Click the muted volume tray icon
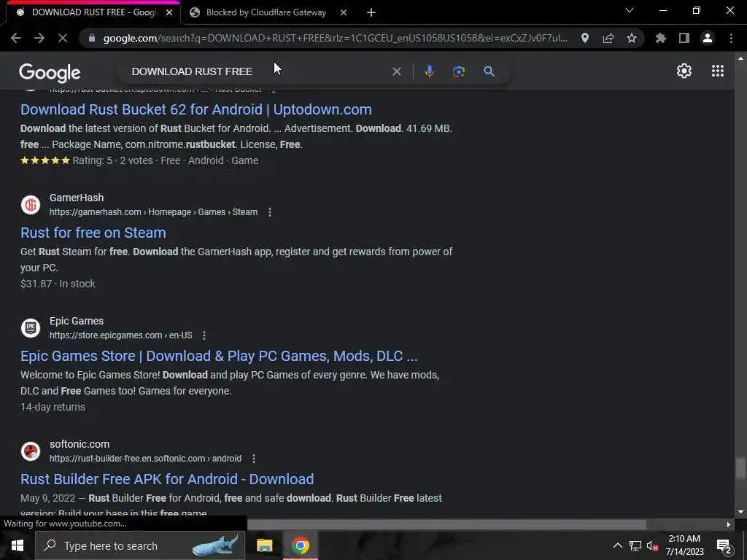This screenshot has width=747, height=560. pyautogui.click(x=653, y=546)
